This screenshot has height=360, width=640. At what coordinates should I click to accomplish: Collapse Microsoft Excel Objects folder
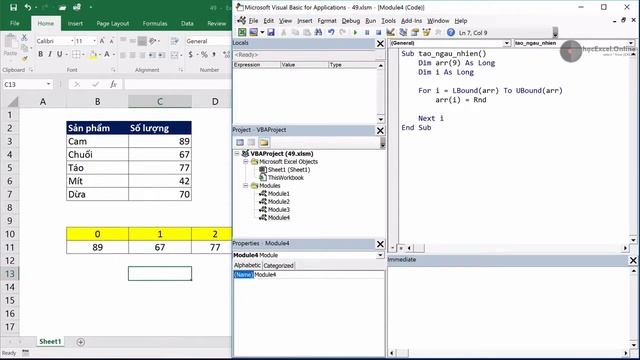point(246,162)
